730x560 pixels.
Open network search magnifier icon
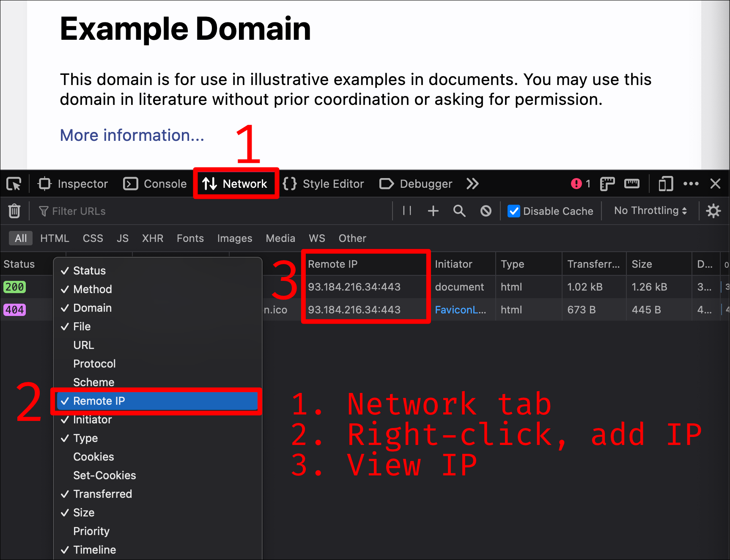tap(459, 211)
